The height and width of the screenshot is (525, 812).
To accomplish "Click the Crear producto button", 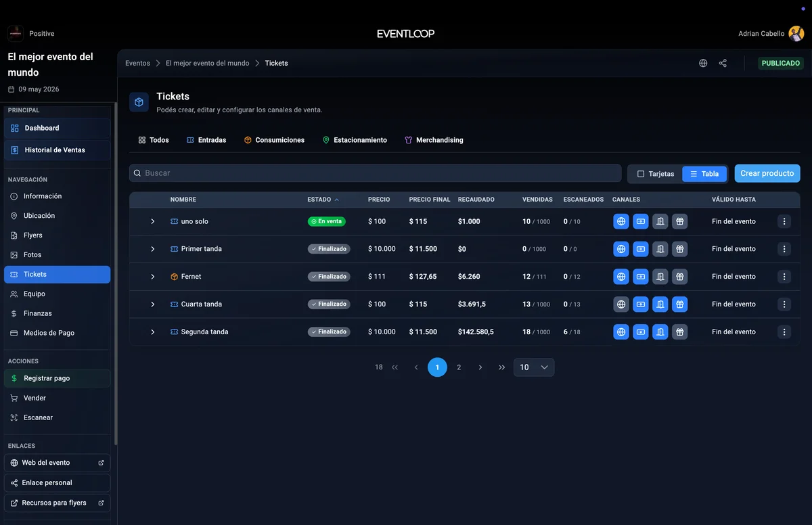I will tap(767, 173).
